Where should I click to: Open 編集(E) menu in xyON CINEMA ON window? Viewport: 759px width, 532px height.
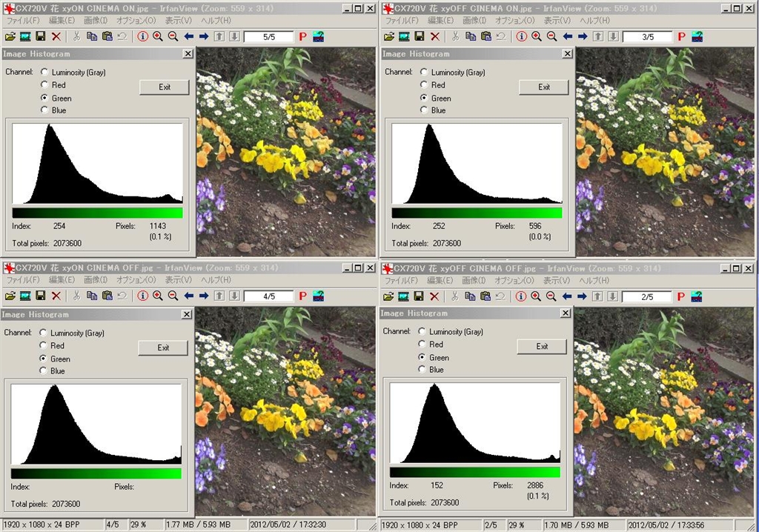pos(62,20)
